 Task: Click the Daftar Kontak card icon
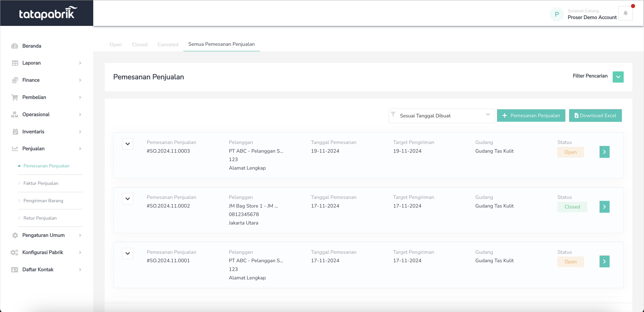(x=15, y=270)
